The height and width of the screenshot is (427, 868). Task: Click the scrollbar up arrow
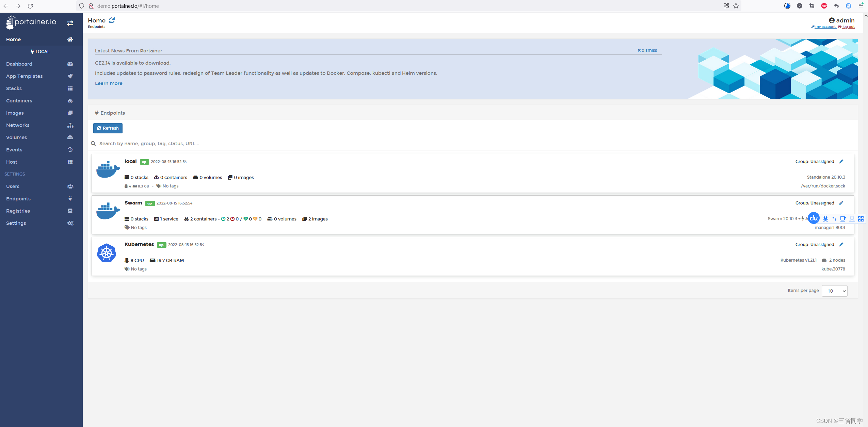point(866,16)
